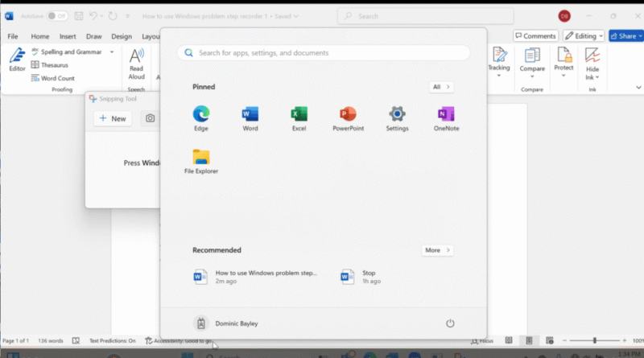This screenshot has height=358, width=644.
Task: Switch to the Insert tab
Action: click(x=68, y=36)
